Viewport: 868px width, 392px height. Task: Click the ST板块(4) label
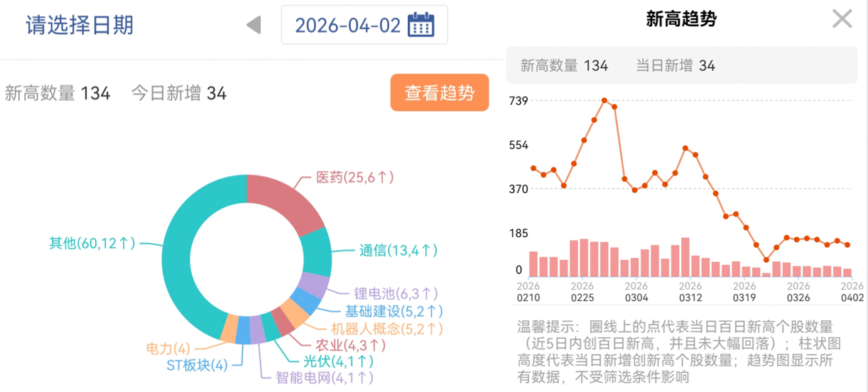[x=197, y=366]
